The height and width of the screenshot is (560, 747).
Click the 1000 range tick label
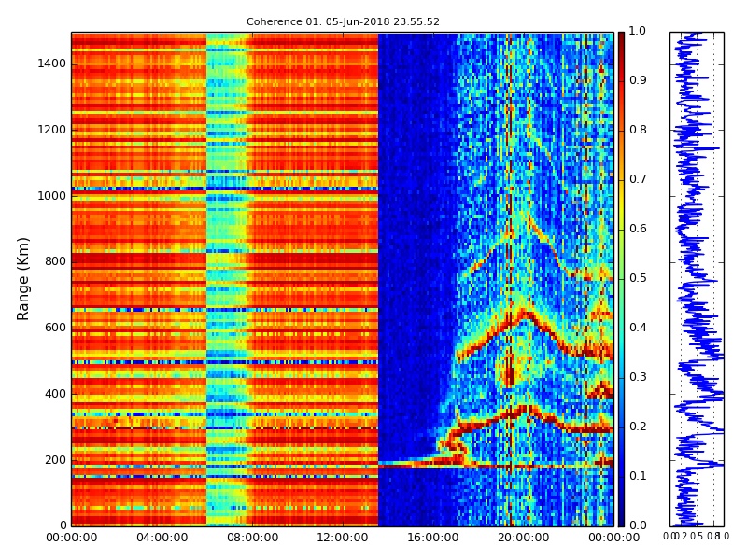click(52, 196)
